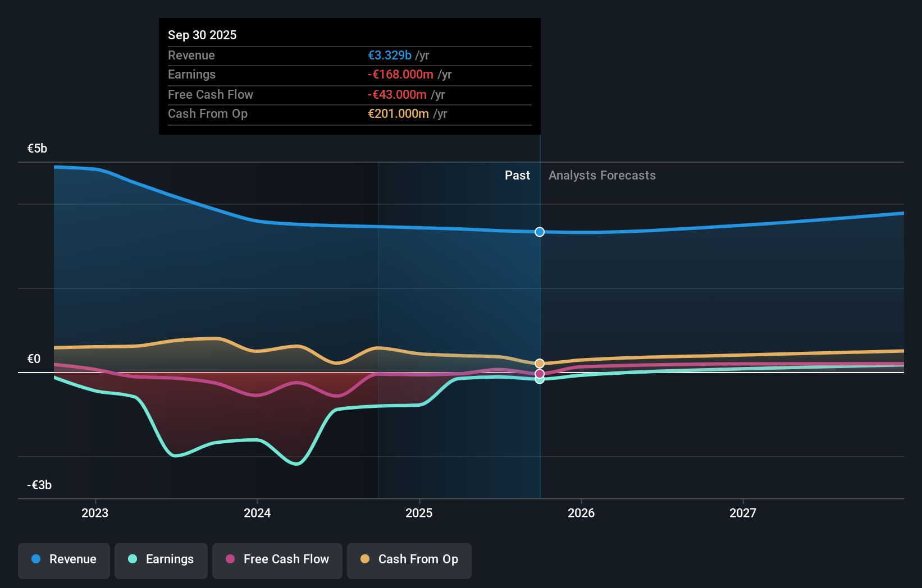Expand the Analysts Forecasts section
Image resolution: width=922 pixels, height=588 pixels.
601,175
